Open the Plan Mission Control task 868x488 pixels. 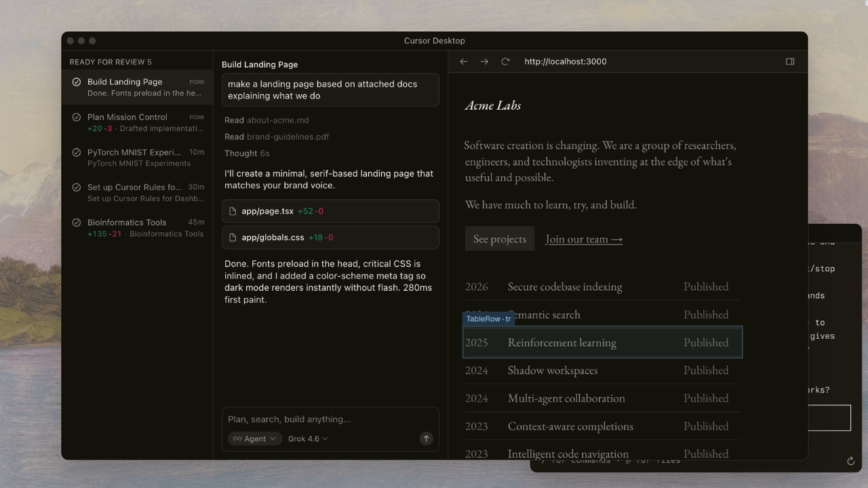(x=138, y=123)
